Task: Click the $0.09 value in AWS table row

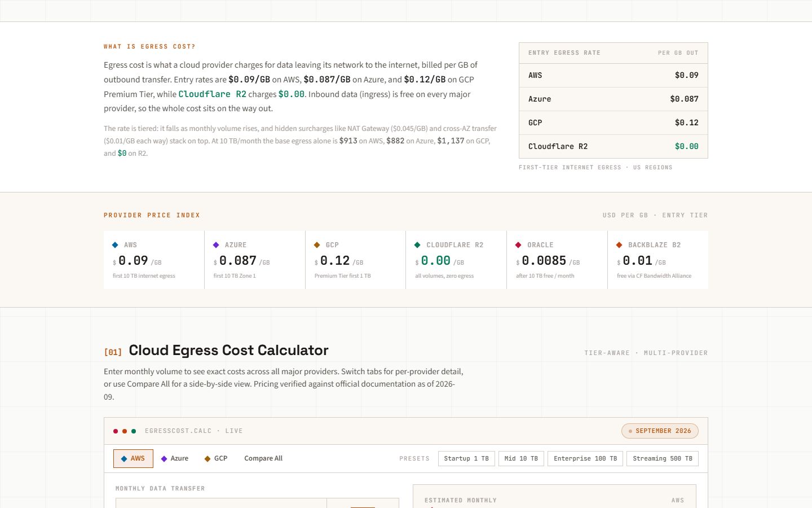Action: point(686,76)
